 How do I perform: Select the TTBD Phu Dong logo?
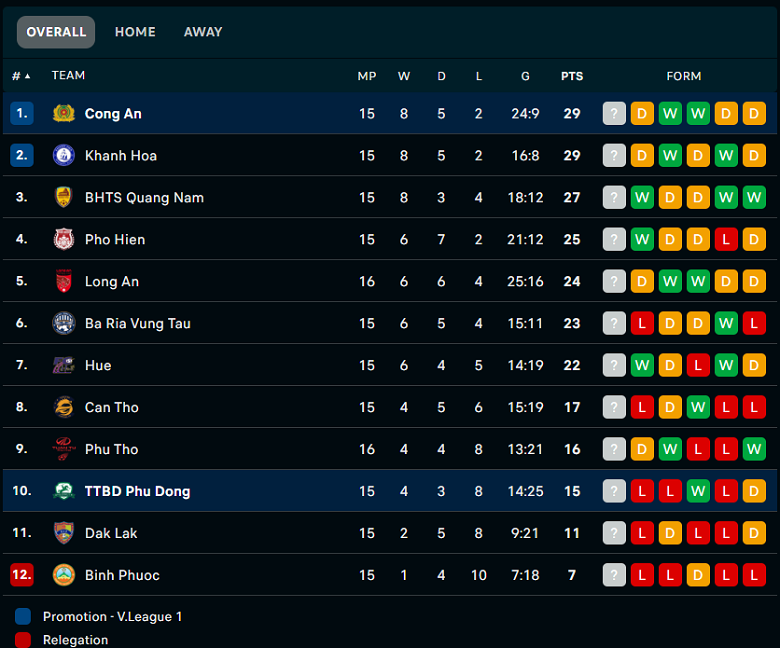64,491
